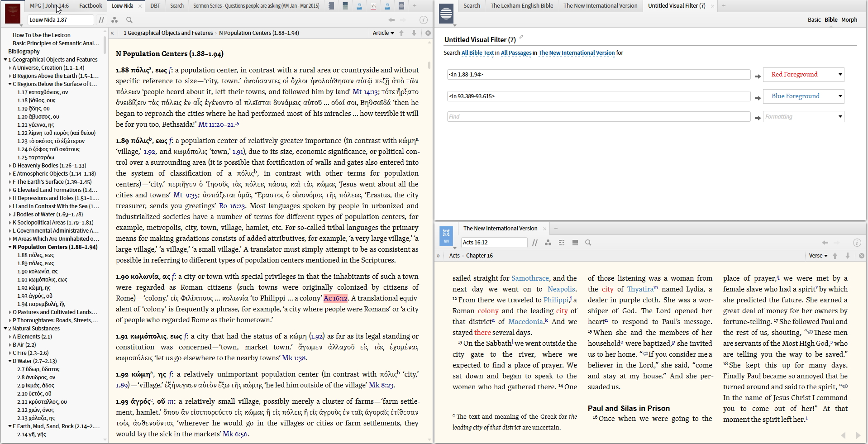Screen dimensions: 868x444
Task: Open the Verse navigation dropdown
Action: pos(818,256)
